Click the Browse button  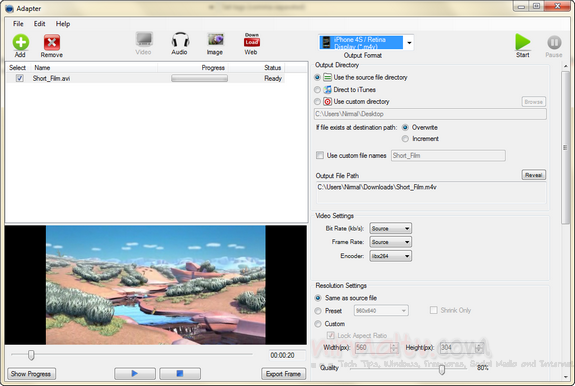click(534, 102)
